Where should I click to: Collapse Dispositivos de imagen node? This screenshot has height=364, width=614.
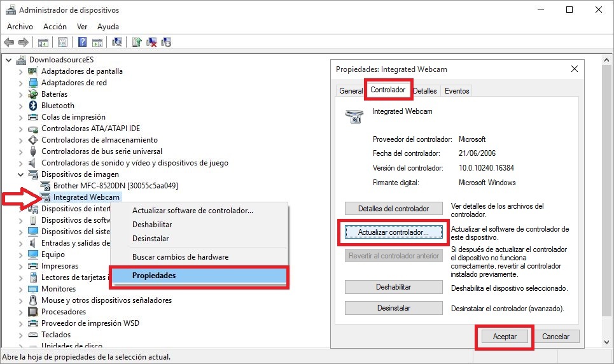tap(21, 174)
